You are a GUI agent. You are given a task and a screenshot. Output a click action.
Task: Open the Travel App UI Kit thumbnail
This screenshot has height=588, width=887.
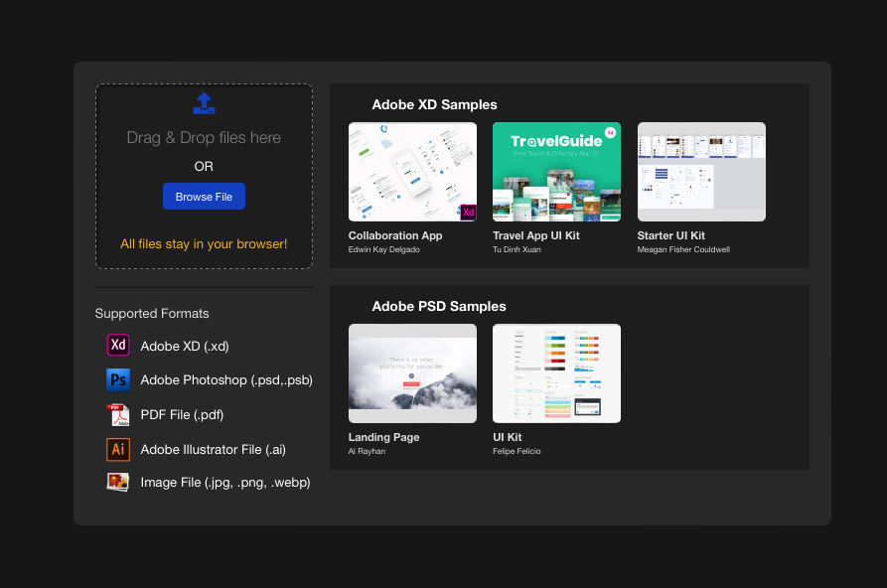(556, 172)
